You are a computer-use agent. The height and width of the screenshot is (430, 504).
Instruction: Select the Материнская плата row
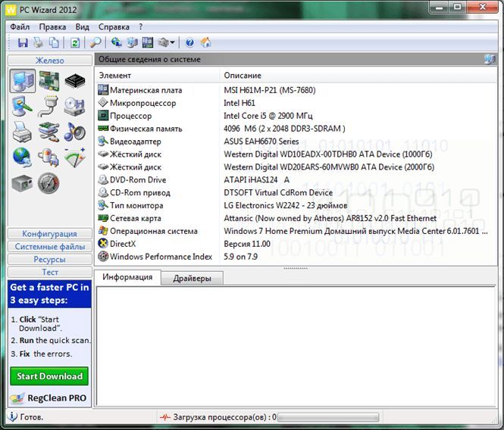(296, 90)
